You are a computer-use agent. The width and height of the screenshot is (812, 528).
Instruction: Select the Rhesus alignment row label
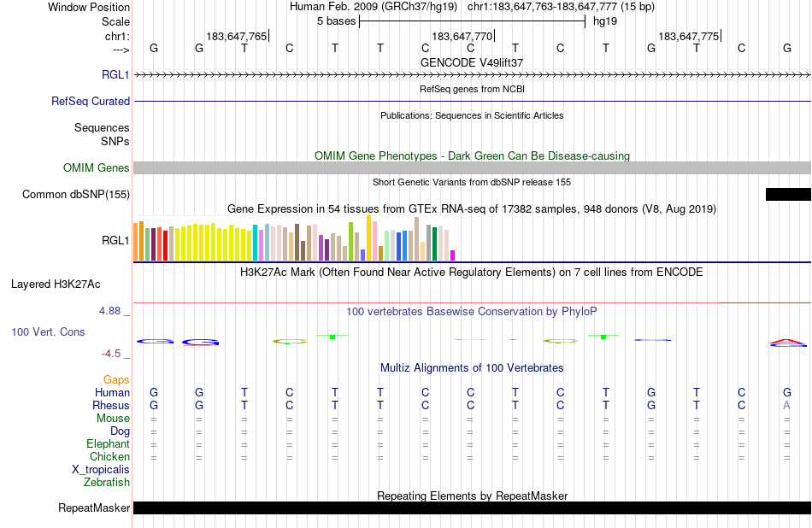coord(111,406)
